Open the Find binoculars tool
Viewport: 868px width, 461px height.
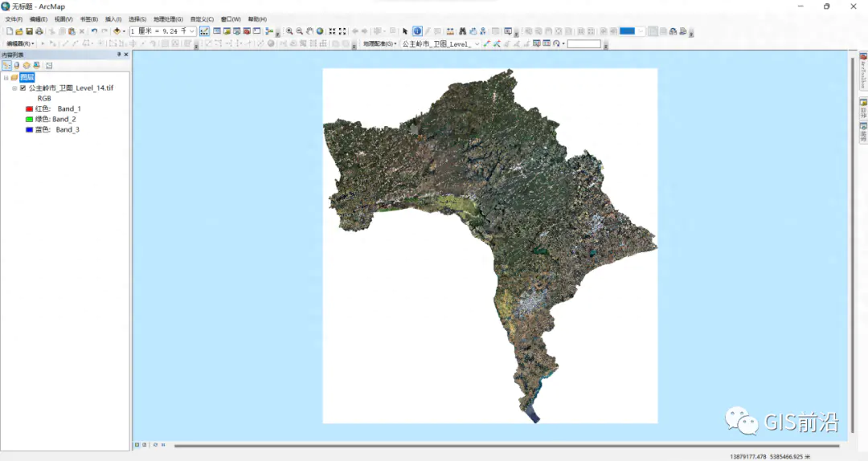click(461, 31)
